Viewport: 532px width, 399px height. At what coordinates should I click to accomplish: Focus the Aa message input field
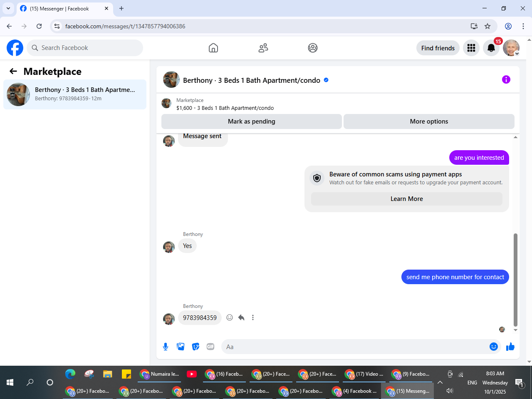tap(354, 347)
